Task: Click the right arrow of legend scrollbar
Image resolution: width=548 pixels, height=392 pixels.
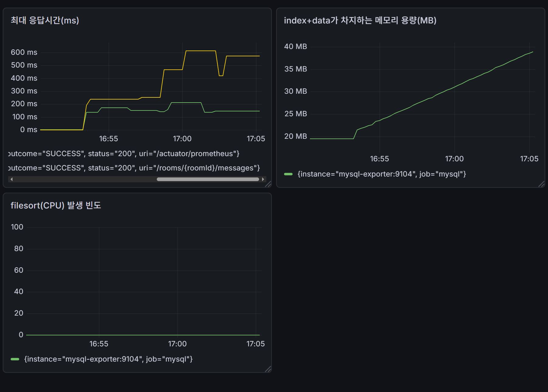Action: pyautogui.click(x=263, y=179)
